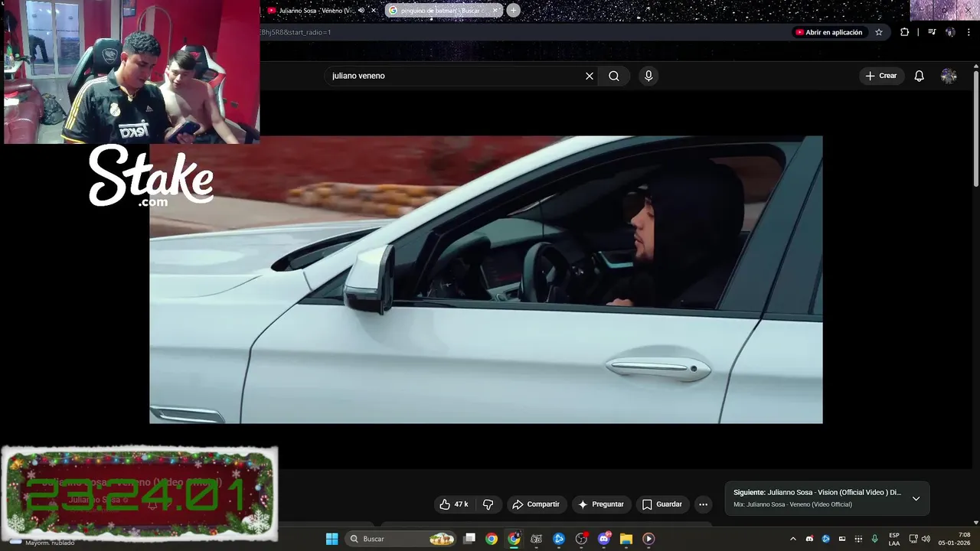Dislike the Veneno video
980x551 pixels.
point(488,504)
